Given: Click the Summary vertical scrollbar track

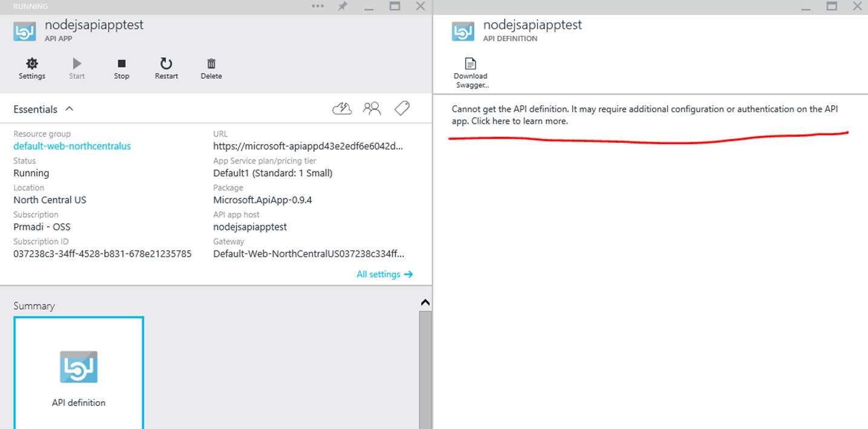Looking at the screenshot, I should pyautogui.click(x=425, y=369).
